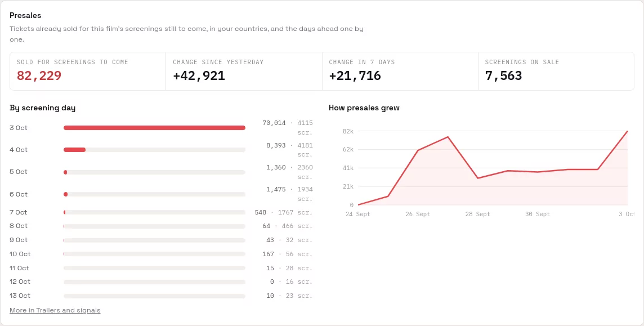Click the 28 Sept axis label
The image size is (644, 326).
point(478,214)
